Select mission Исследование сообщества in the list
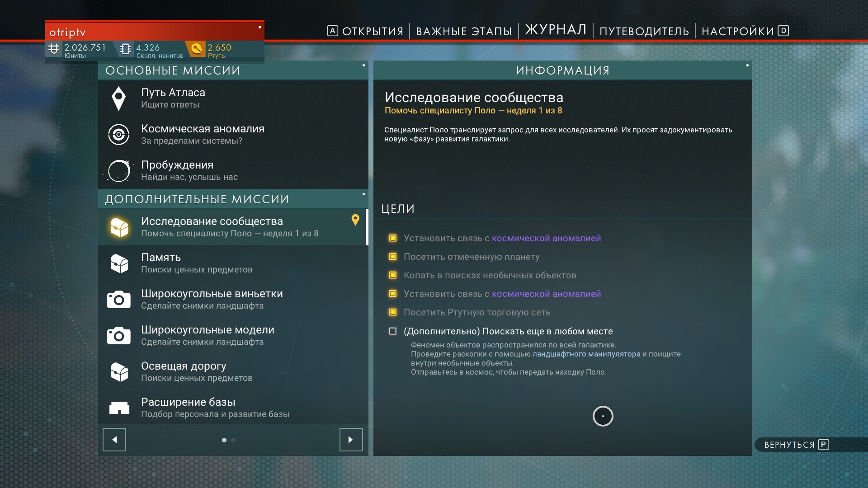The width and height of the screenshot is (868, 488). click(233, 227)
